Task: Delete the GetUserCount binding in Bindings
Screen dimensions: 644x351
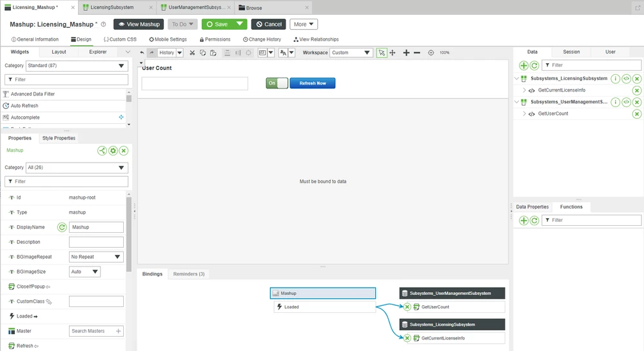Action: coord(407,306)
